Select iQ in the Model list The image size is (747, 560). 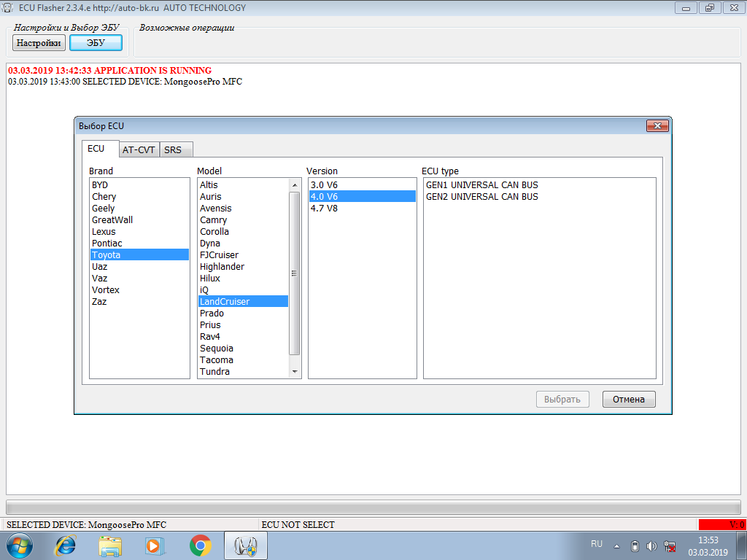[x=244, y=290]
